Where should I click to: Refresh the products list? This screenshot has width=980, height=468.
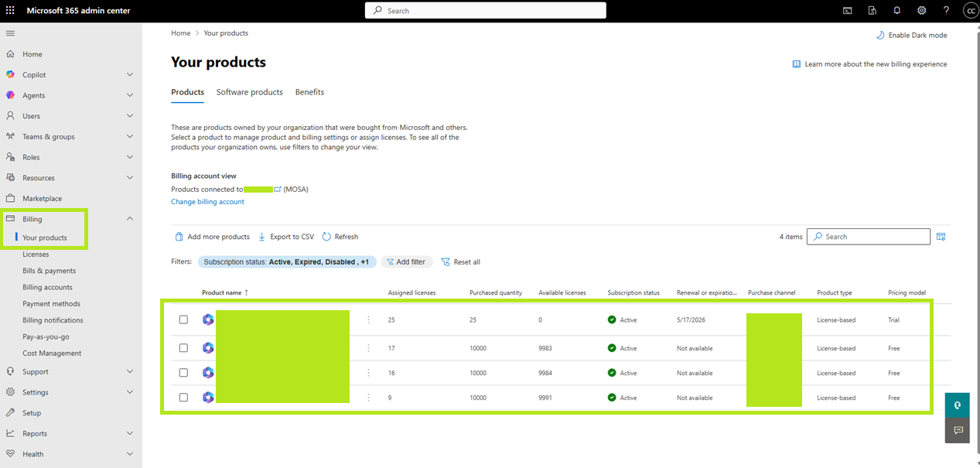(340, 237)
